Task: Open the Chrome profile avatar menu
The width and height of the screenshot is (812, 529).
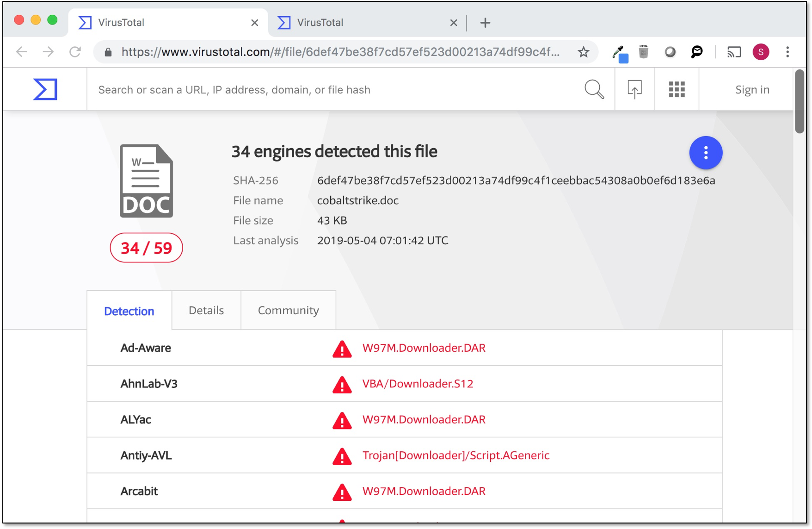Action: coord(761,52)
